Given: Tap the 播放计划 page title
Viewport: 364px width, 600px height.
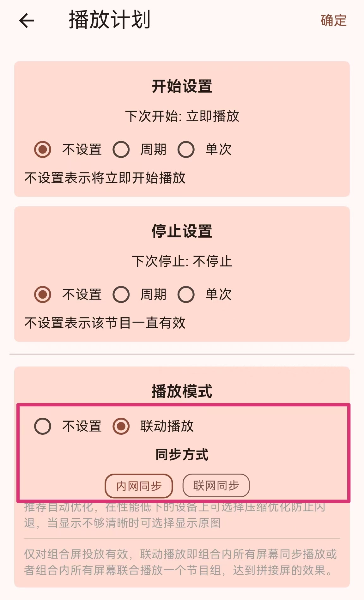Looking at the screenshot, I should 109,20.
